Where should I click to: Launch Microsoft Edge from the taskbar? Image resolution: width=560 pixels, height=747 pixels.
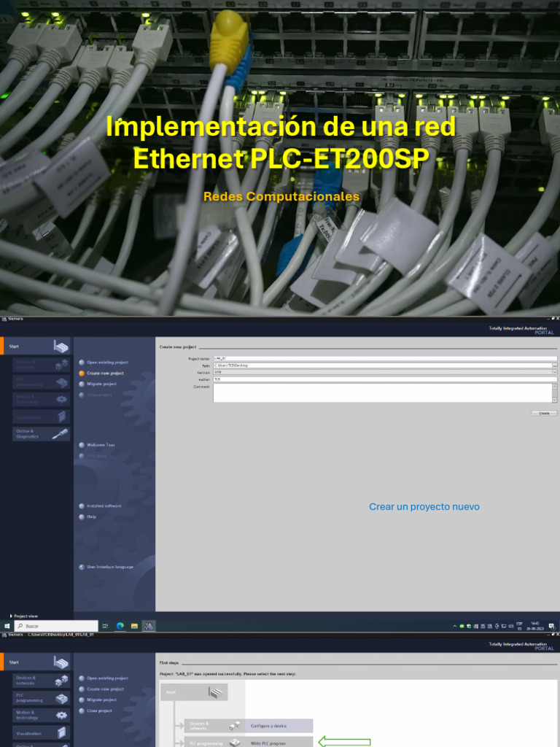120,626
